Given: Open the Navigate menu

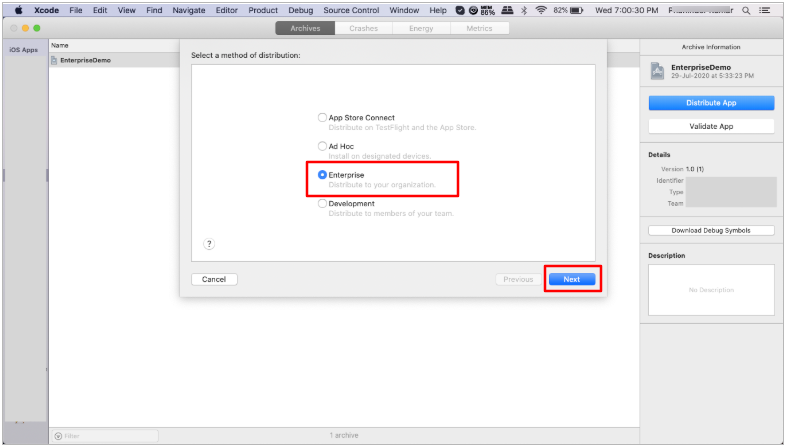Looking at the screenshot, I should click(188, 10).
